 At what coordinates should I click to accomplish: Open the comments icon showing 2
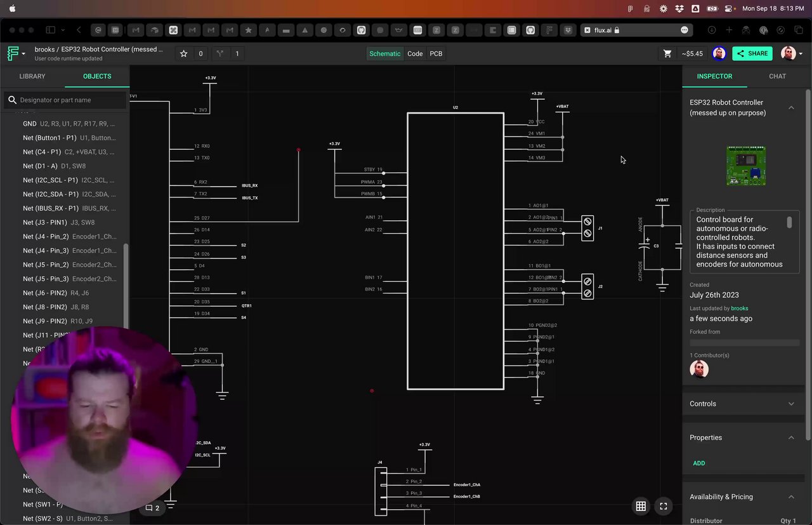(x=152, y=508)
